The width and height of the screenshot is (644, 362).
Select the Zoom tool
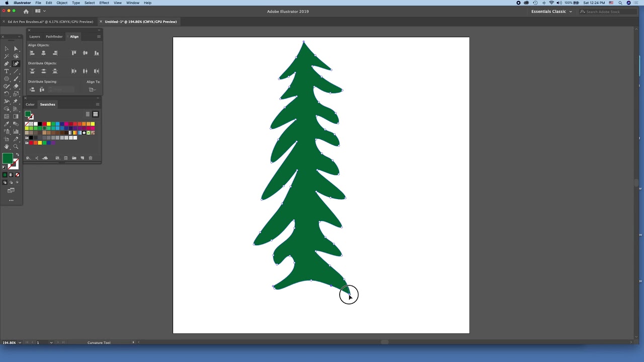pyautogui.click(x=16, y=146)
